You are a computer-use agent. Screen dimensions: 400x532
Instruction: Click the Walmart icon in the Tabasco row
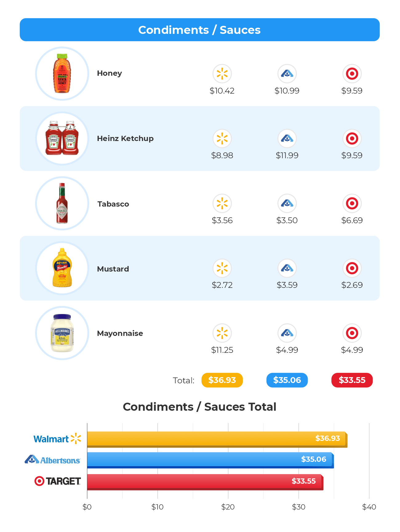pyautogui.click(x=222, y=204)
